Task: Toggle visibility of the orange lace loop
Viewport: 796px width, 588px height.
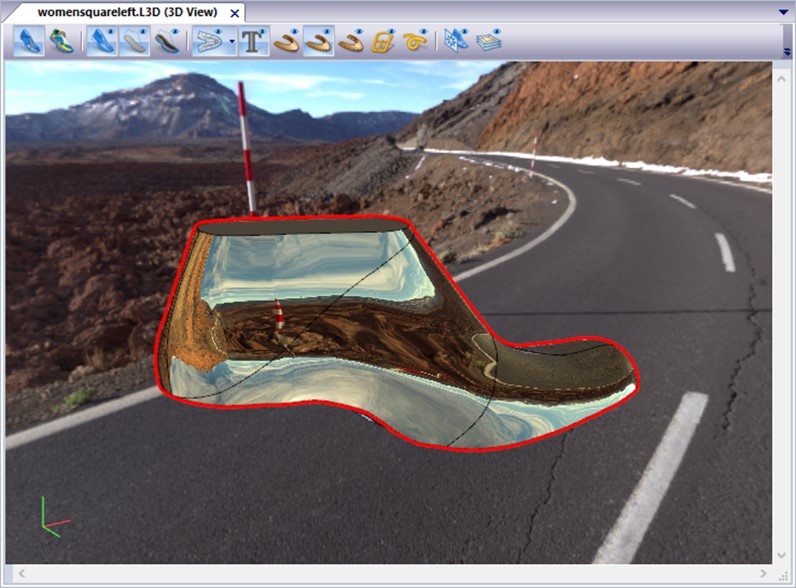Action: [415, 41]
